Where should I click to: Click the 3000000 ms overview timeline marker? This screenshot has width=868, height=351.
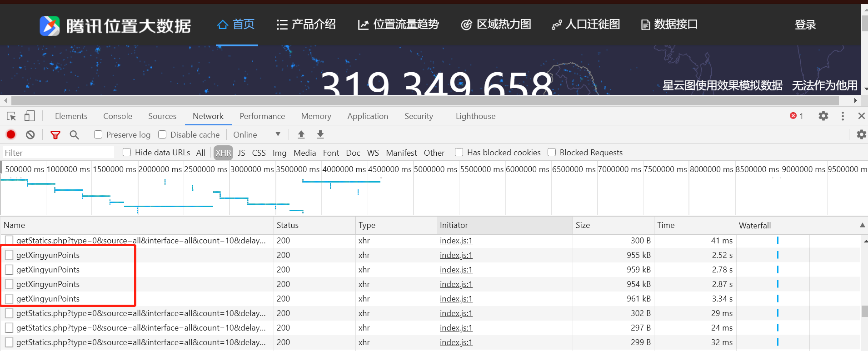coord(252,169)
